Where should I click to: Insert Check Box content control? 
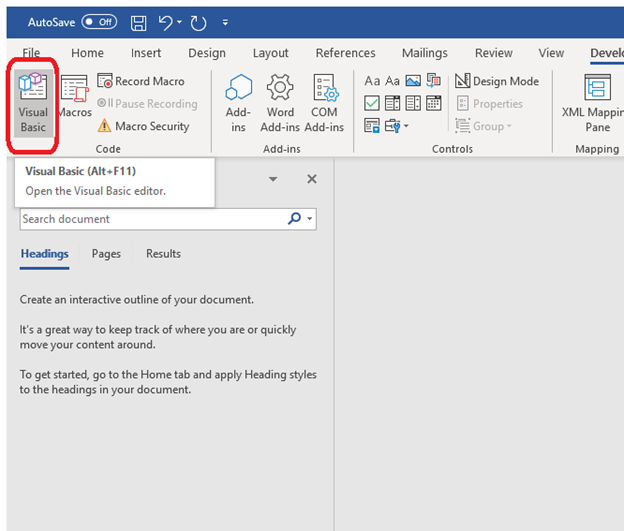(372, 103)
